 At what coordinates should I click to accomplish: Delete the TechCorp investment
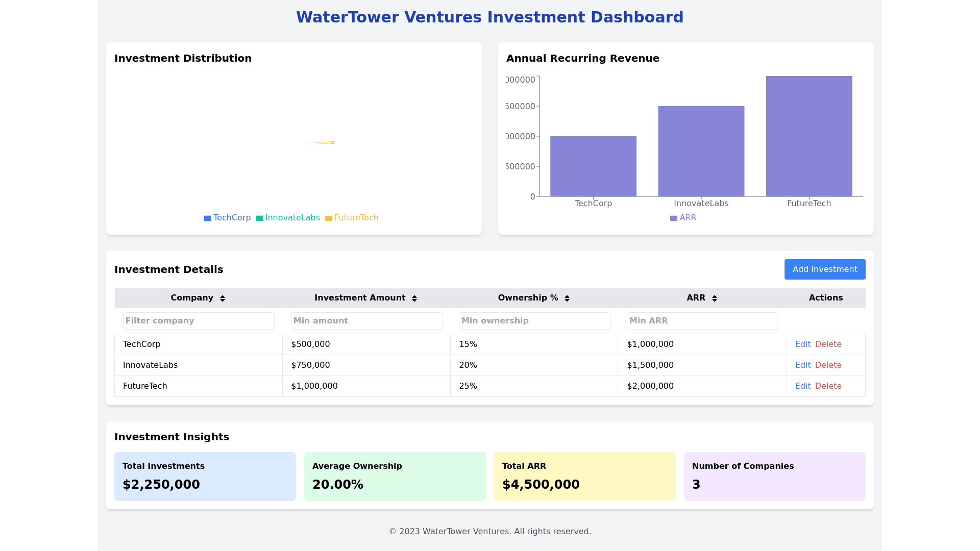pos(828,344)
